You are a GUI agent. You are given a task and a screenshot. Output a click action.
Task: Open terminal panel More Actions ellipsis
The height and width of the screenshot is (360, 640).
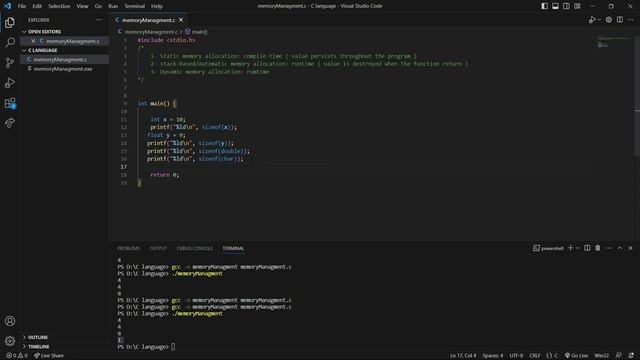tap(609, 248)
